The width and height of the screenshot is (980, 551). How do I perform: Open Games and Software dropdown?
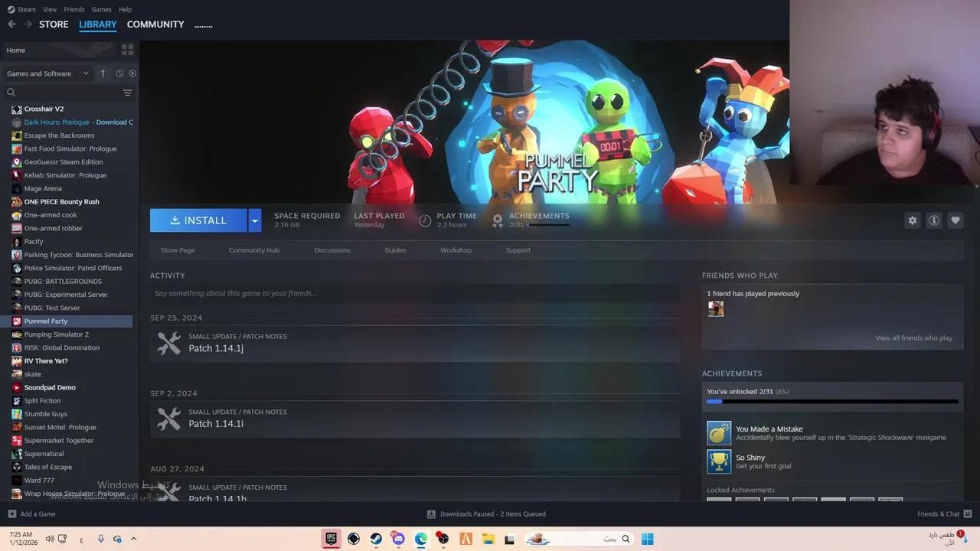tap(47, 73)
